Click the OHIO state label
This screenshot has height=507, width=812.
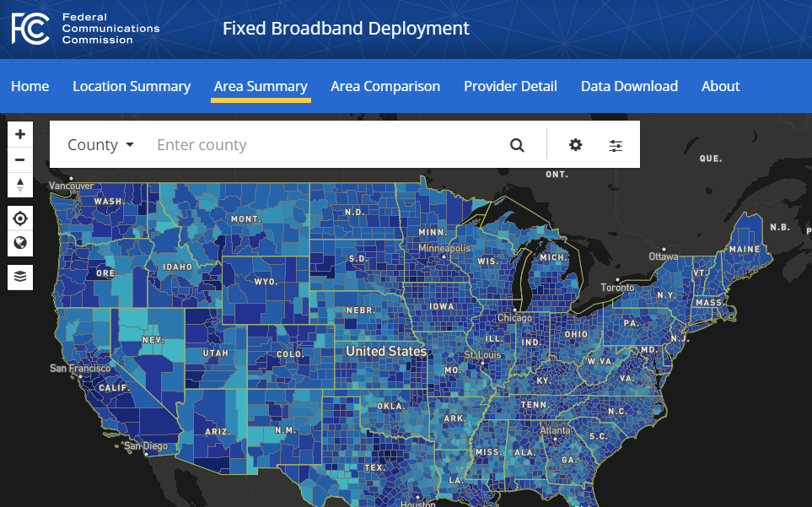[577, 335]
